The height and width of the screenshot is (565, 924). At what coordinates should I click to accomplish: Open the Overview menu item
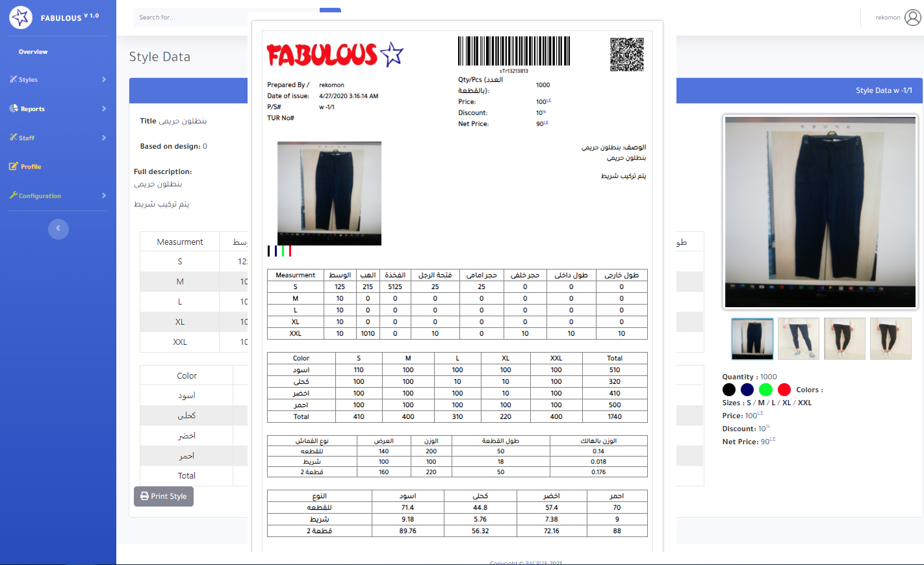33,52
